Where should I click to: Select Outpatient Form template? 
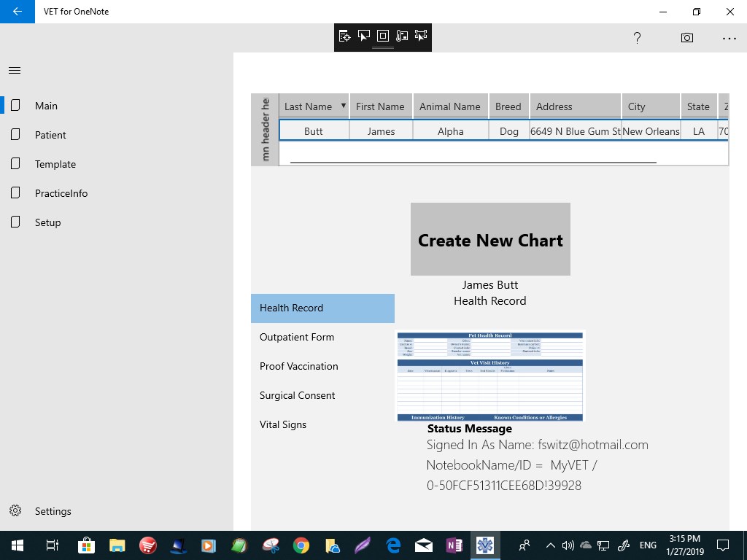click(x=322, y=337)
